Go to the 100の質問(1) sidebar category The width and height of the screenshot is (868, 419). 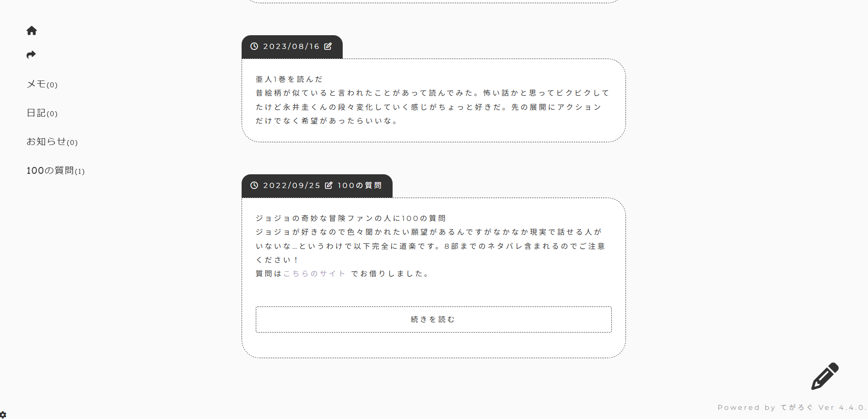click(x=55, y=171)
